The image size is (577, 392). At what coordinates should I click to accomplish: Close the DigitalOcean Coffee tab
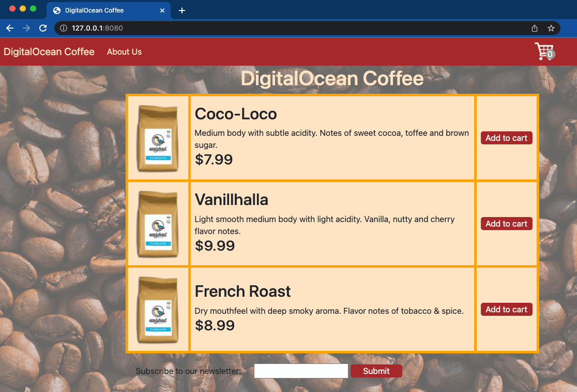(162, 11)
